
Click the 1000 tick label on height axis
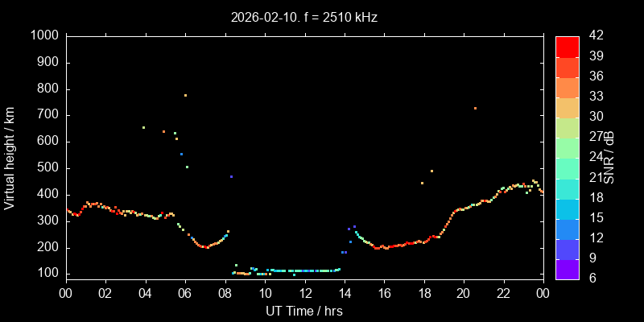[43, 36]
